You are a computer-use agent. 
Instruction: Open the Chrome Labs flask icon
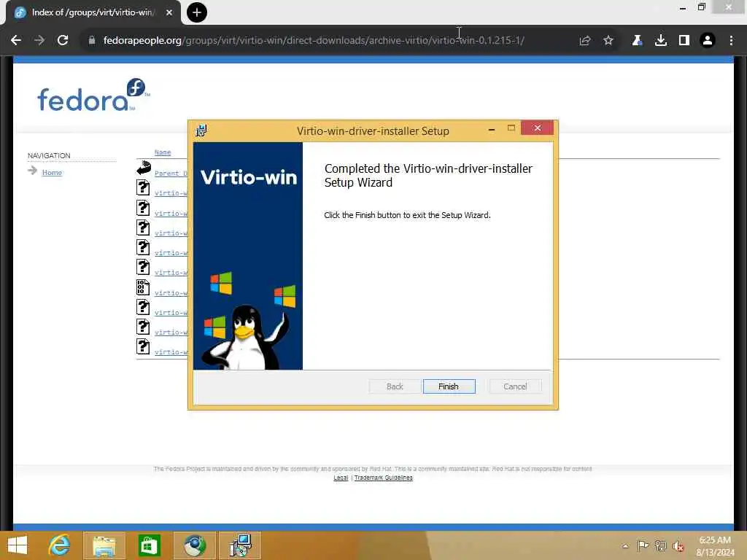pyautogui.click(x=637, y=41)
